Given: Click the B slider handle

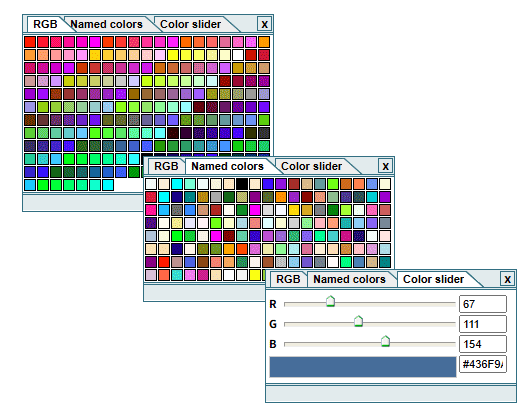Looking at the screenshot, I should 386,341.
